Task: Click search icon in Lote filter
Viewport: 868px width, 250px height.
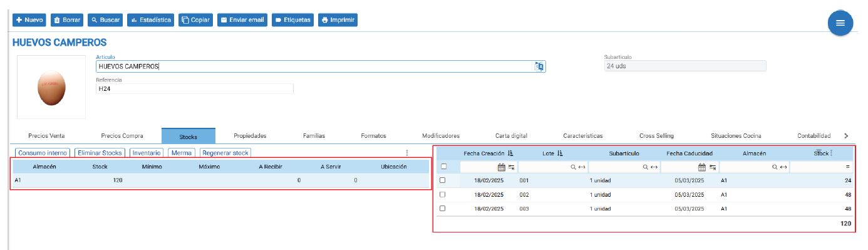Action: tap(572, 167)
